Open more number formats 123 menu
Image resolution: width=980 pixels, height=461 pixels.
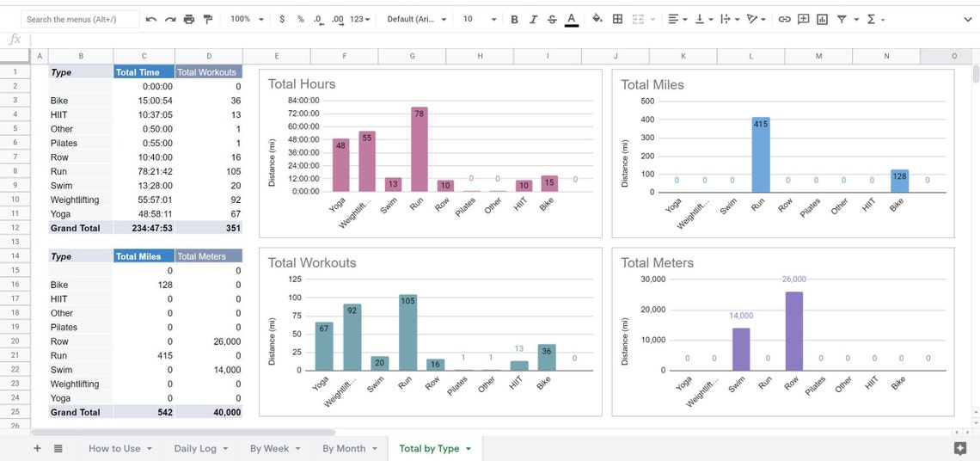[359, 20]
